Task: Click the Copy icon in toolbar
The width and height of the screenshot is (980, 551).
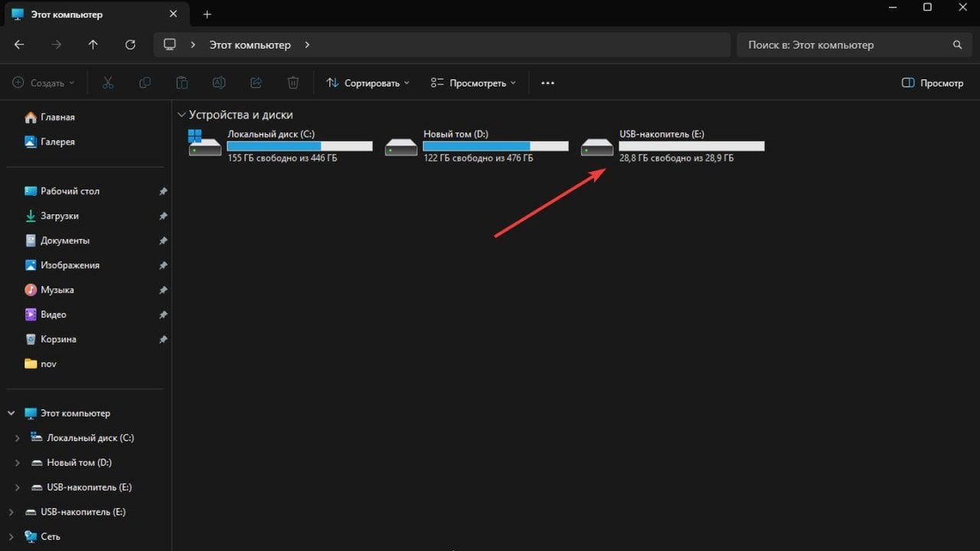Action: point(145,83)
